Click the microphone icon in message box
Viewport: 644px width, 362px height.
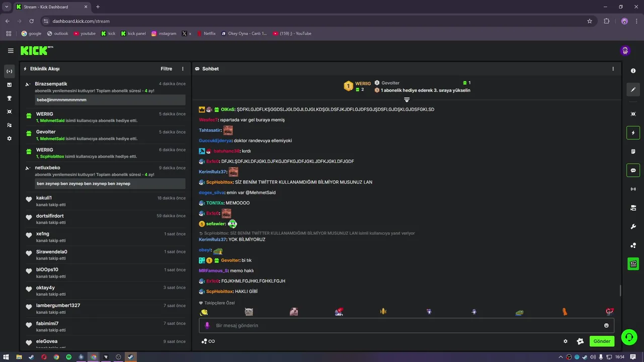pos(207,325)
